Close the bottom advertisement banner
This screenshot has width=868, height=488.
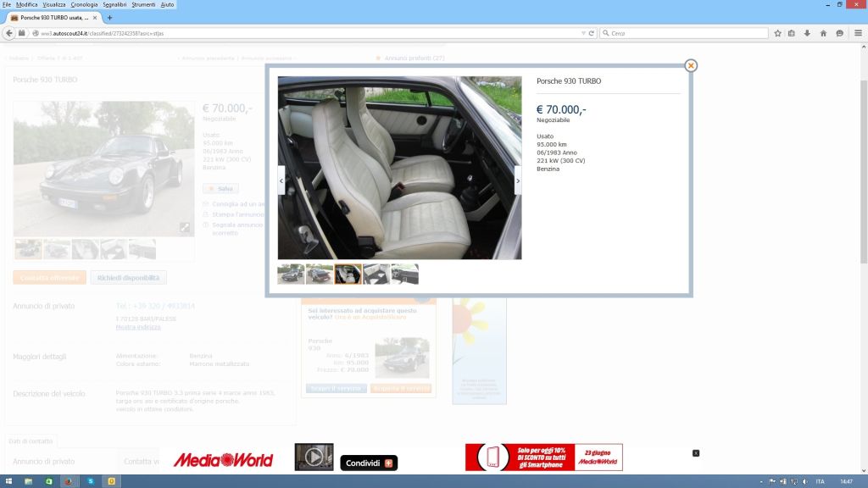click(696, 453)
